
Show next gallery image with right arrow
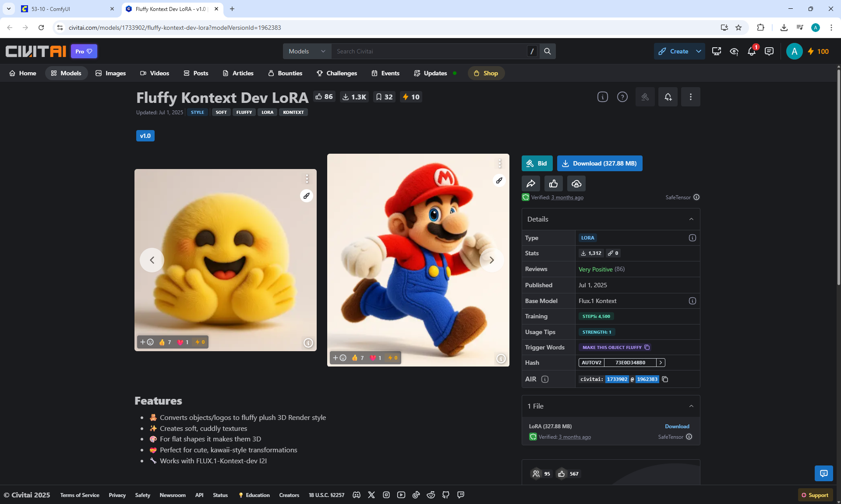click(x=491, y=260)
